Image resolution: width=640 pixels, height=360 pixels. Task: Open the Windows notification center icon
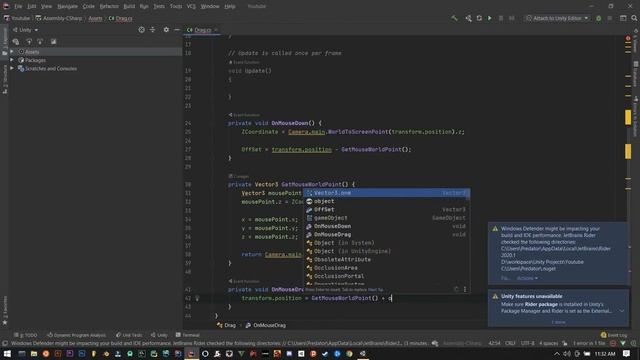coord(627,353)
